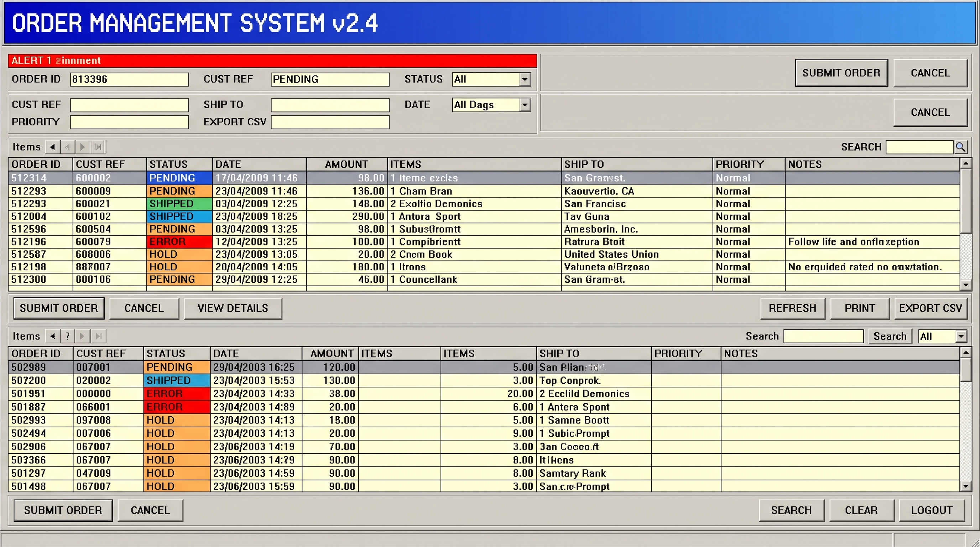Focus the empty SHIP TO input field
980x547 pixels.
330,105
